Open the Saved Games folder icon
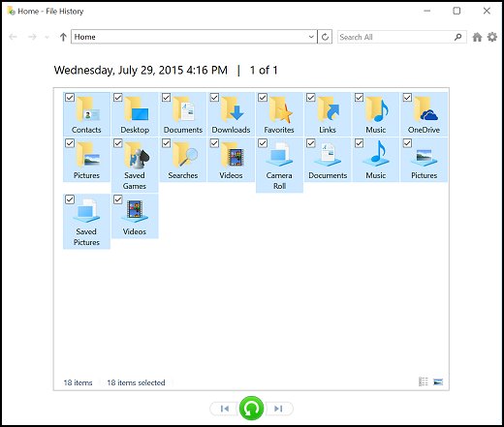This screenshot has width=504, height=427. [136, 156]
